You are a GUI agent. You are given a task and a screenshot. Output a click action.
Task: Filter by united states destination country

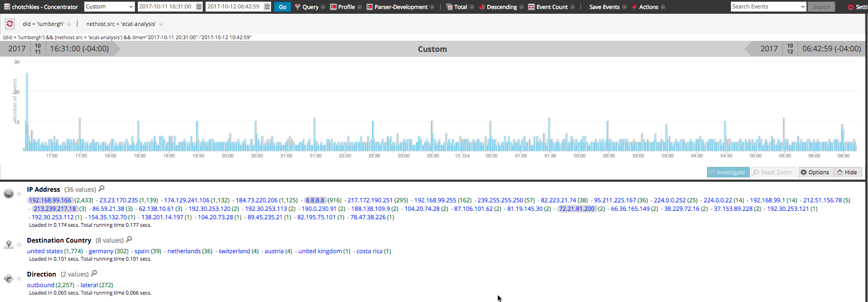(x=45, y=251)
